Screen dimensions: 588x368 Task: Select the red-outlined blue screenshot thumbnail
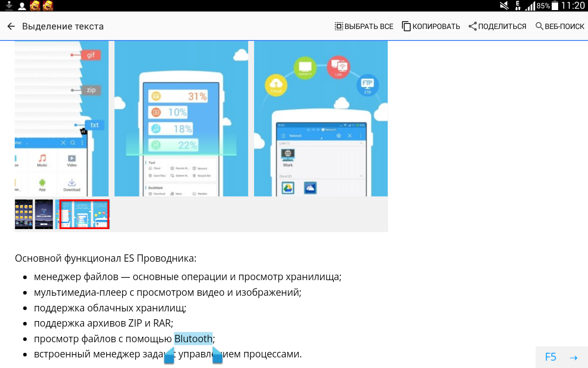(x=85, y=214)
